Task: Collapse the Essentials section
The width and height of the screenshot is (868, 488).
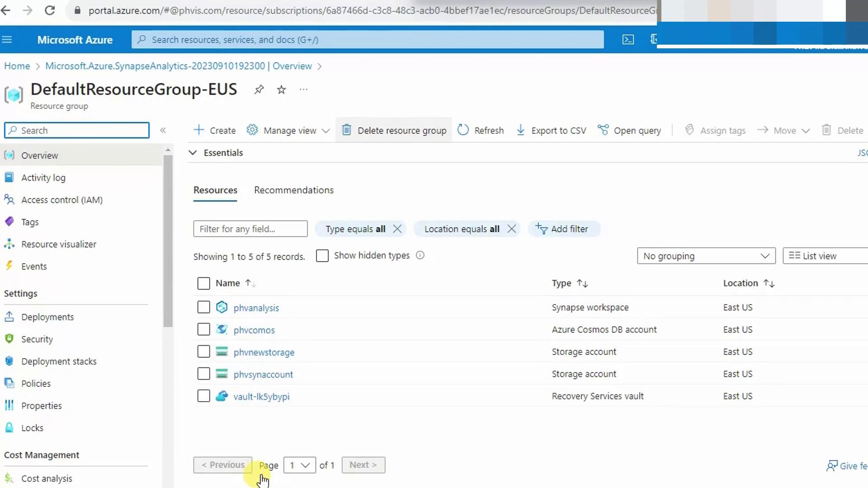Action: [x=193, y=153]
